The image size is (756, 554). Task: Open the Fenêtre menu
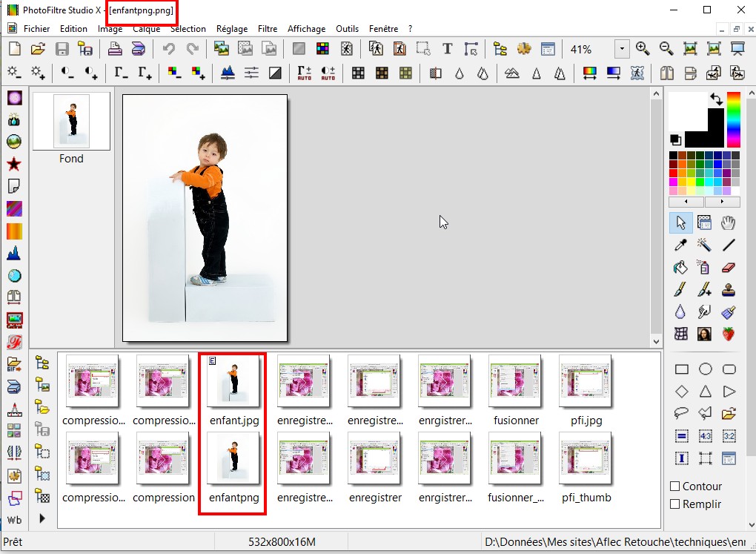click(x=384, y=29)
